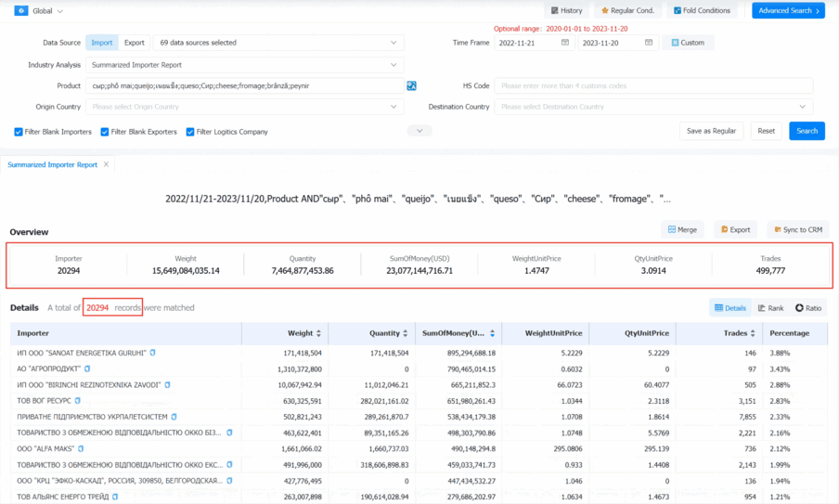Switch to the Details view
This screenshot has height=504, width=839.
(x=729, y=307)
